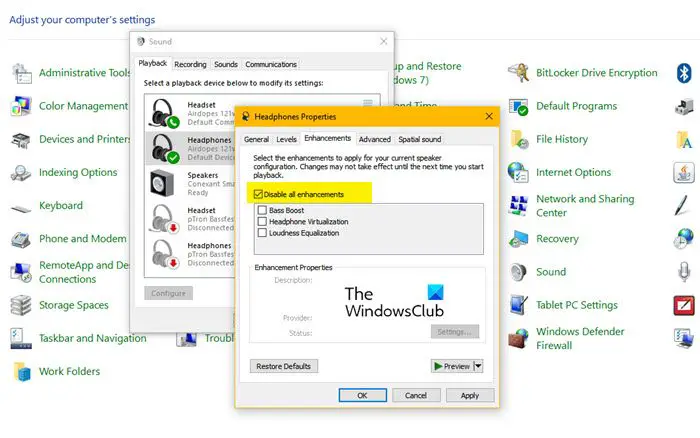Click the Settings... button under Enhancement Properties
Screen dimensions: 700x438
pos(454,332)
